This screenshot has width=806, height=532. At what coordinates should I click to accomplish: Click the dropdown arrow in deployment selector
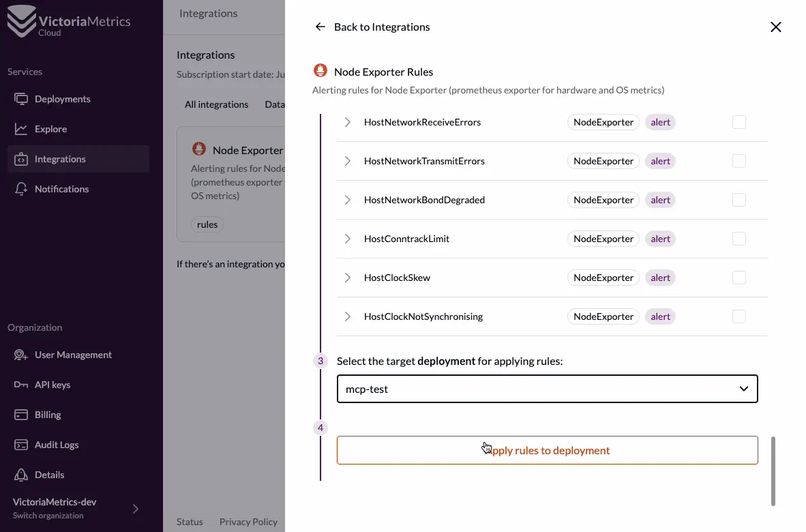tap(743, 389)
